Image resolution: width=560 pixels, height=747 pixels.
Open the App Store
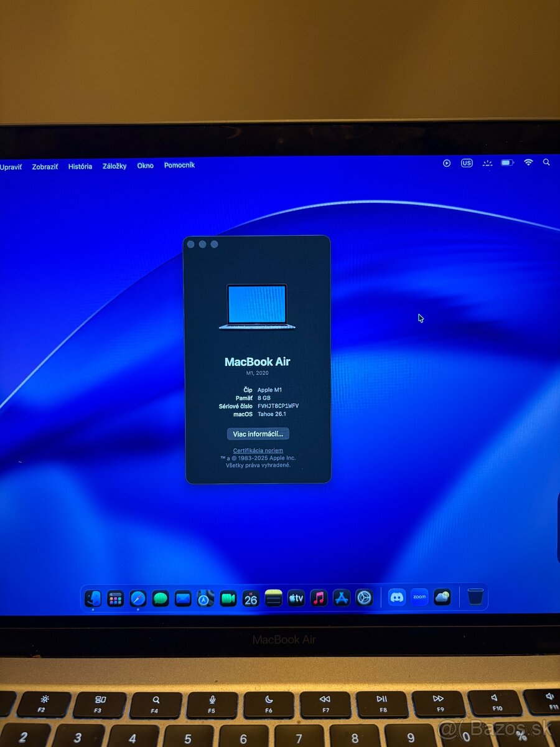[341, 598]
